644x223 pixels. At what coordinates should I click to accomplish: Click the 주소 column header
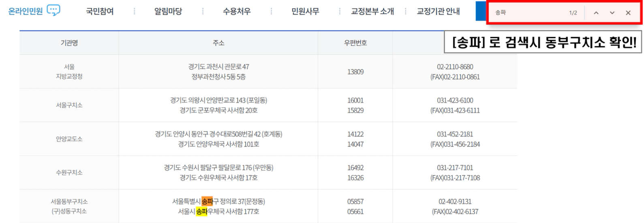coord(218,43)
